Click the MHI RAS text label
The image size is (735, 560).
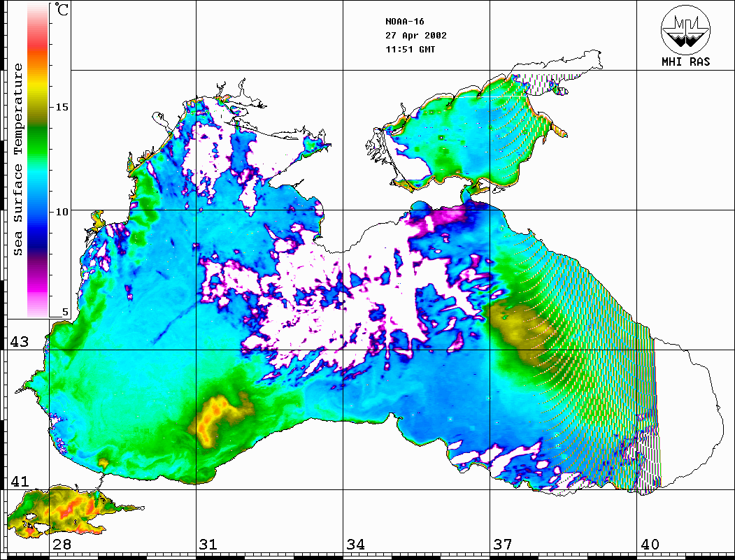[685, 62]
